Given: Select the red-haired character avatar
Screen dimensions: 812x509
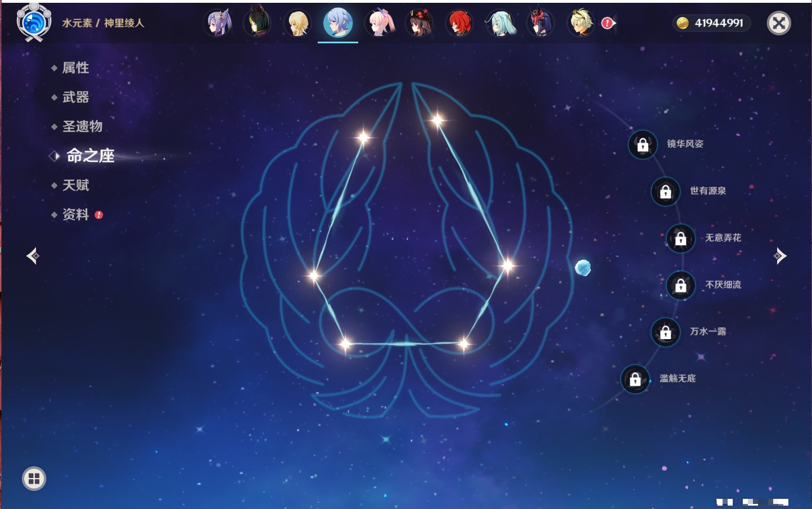Looking at the screenshot, I should click(x=459, y=23).
